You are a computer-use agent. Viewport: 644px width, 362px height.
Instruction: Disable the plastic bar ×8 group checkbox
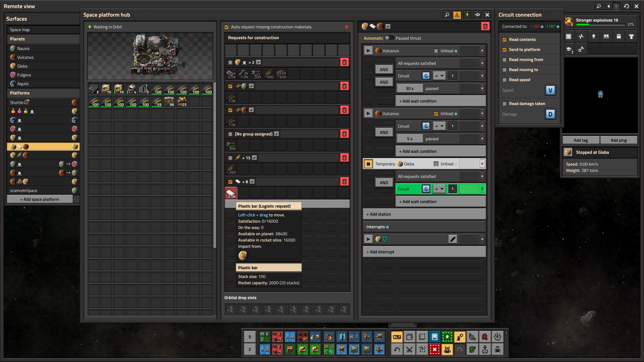pyautogui.click(x=230, y=182)
